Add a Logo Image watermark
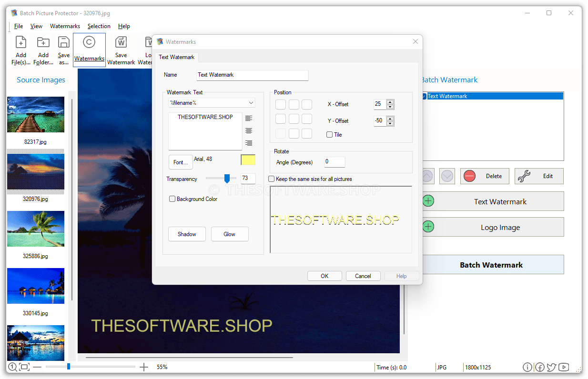 [492, 227]
